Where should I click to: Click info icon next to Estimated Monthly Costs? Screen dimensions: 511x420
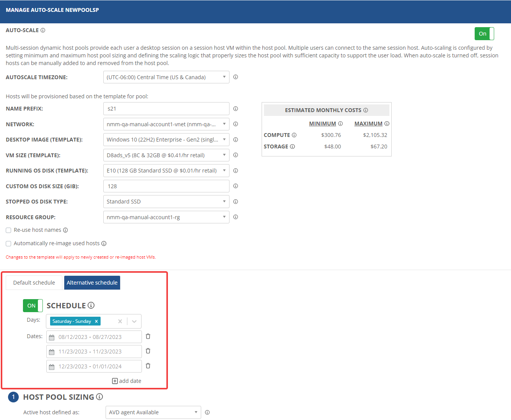click(x=366, y=110)
